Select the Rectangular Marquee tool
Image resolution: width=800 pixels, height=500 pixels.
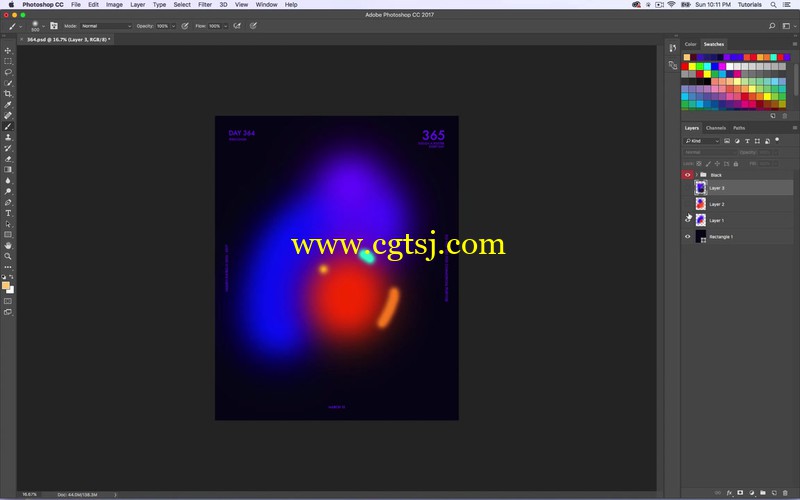(x=8, y=61)
